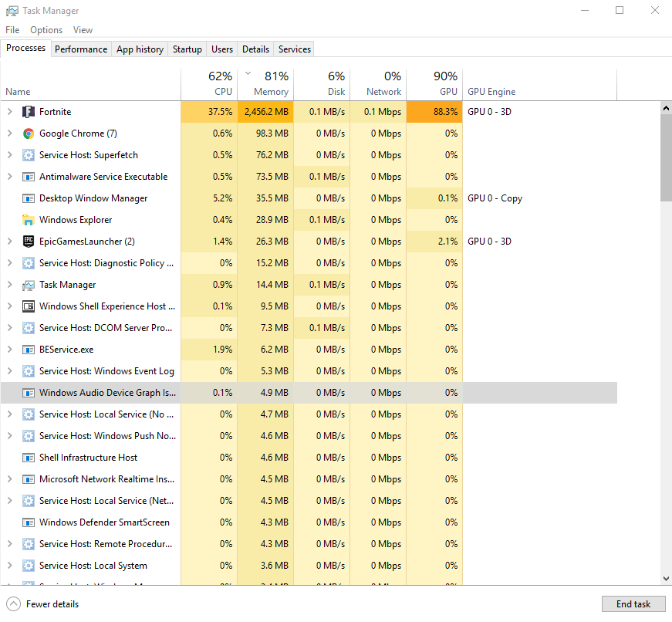Switch to the App history tab
This screenshot has height=622, width=672.
pos(140,49)
